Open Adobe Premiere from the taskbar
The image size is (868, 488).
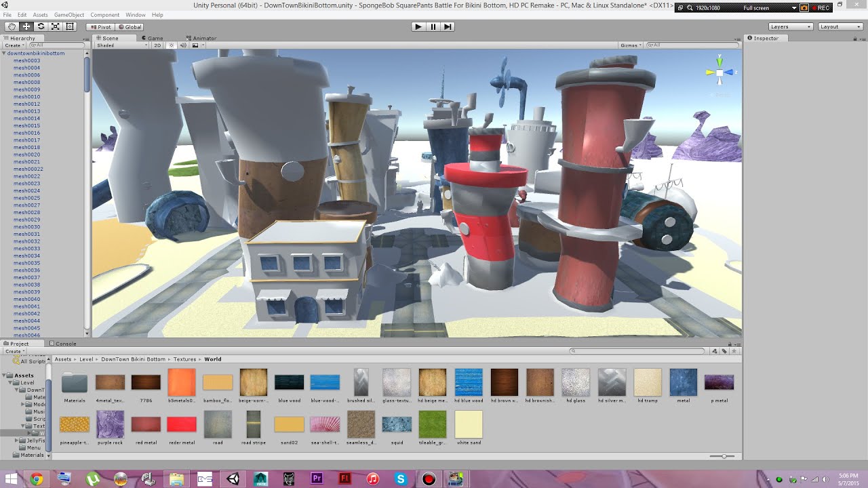pyautogui.click(x=317, y=479)
